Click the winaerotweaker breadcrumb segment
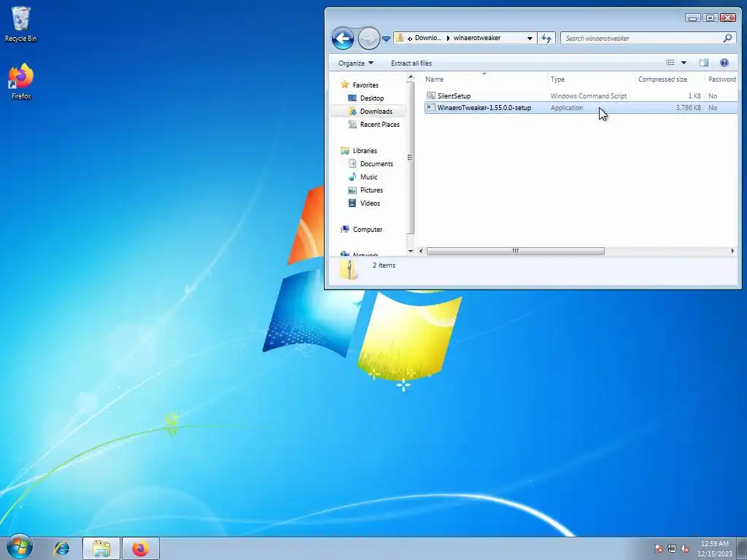This screenshot has height=560, width=747. 477,38
